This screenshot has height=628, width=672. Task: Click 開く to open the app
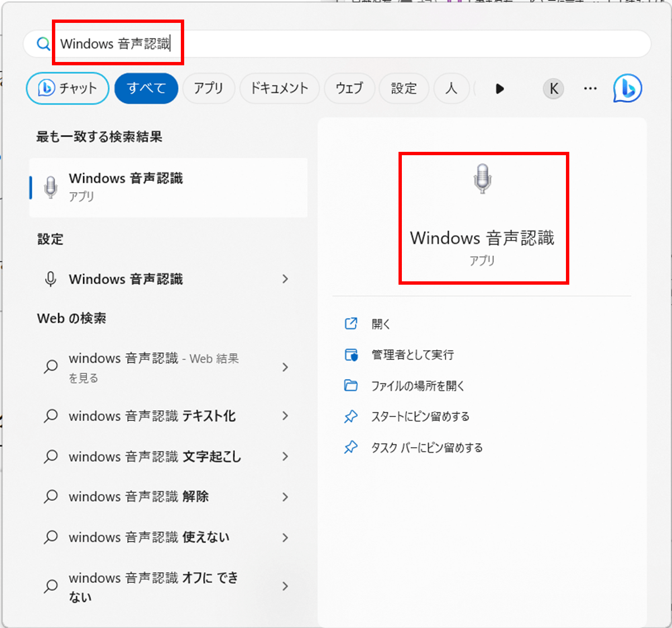[381, 324]
